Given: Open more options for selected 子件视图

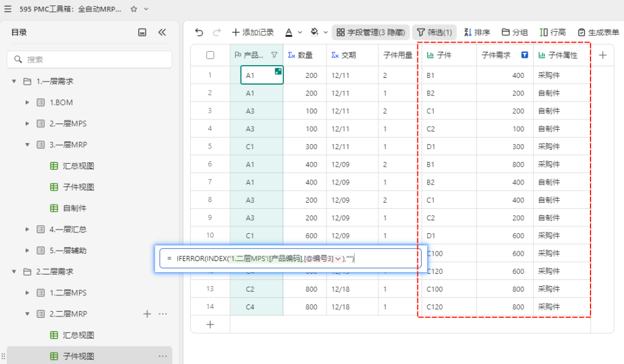Looking at the screenshot, I should click(163, 356).
